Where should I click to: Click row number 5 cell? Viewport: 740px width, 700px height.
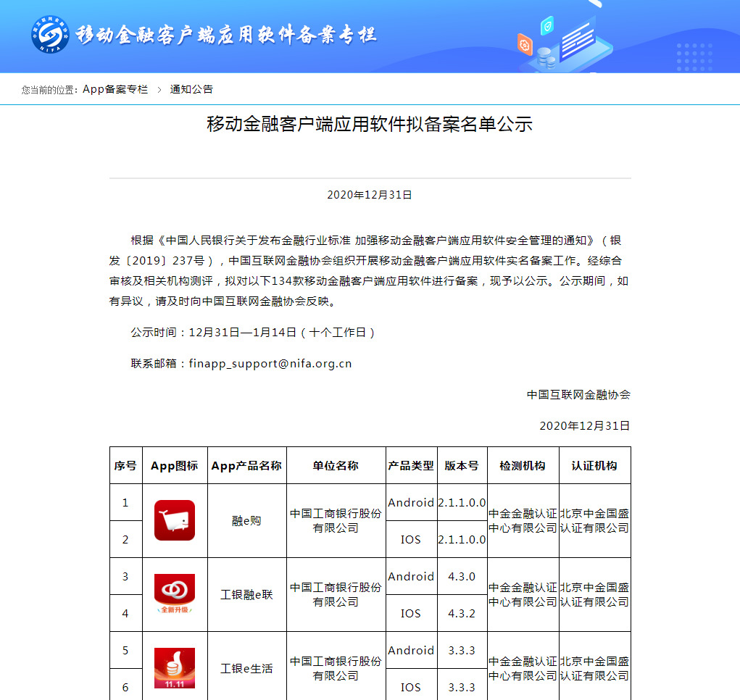click(x=125, y=650)
